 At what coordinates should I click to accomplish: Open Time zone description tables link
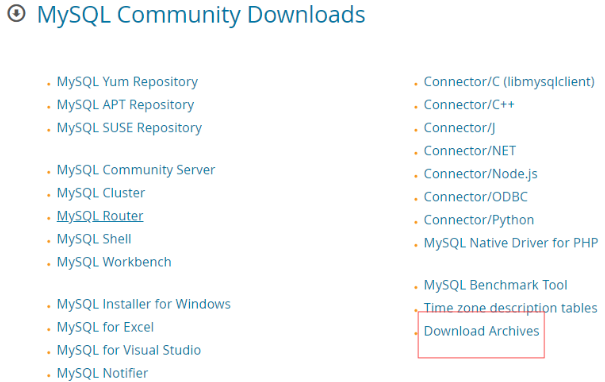tap(510, 308)
